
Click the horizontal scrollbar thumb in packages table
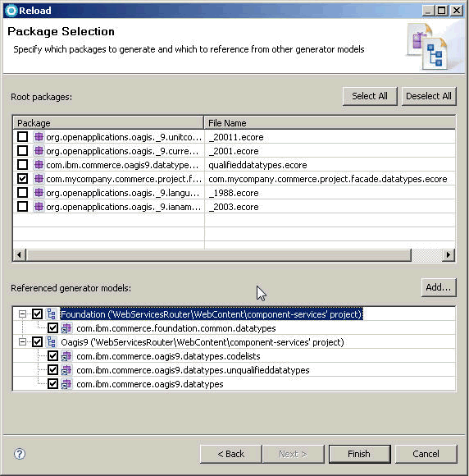point(218,254)
